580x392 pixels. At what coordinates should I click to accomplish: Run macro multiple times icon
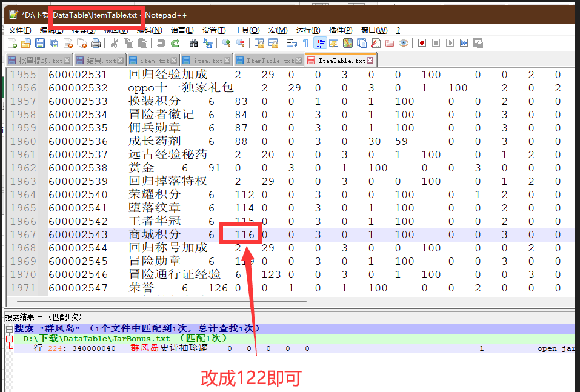pos(464,43)
